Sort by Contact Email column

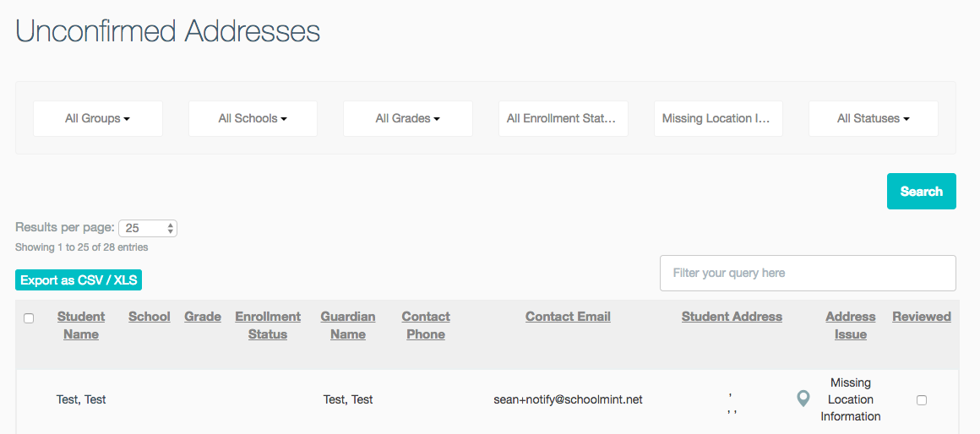click(x=568, y=317)
